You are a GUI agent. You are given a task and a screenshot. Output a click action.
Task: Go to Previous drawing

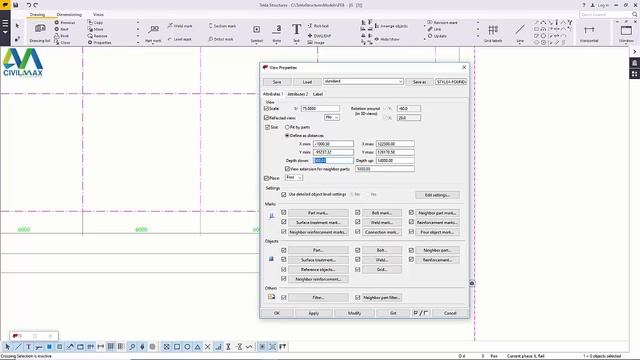click(64, 22)
